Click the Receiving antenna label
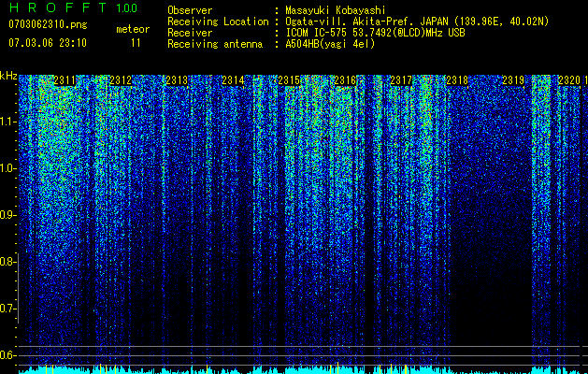The width and height of the screenshot is (588, 374). 215,44
